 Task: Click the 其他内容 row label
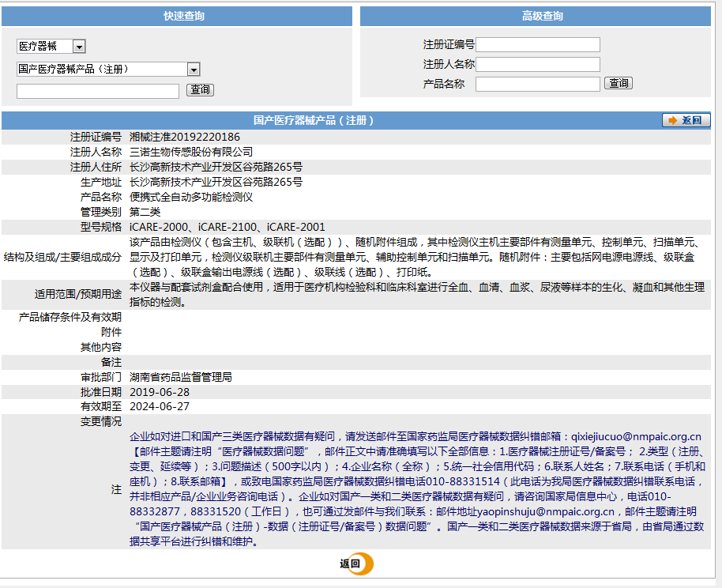101,347
